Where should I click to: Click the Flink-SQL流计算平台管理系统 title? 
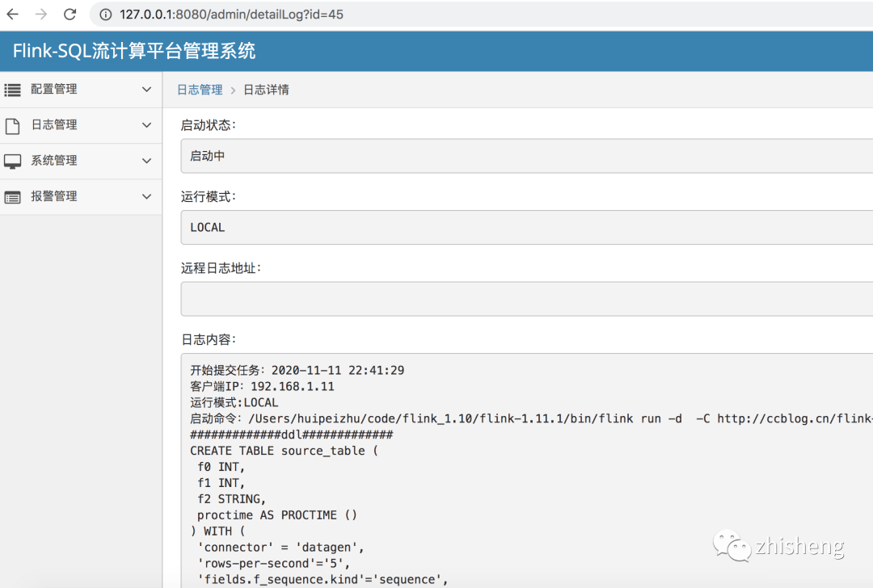tap(133, 51)
